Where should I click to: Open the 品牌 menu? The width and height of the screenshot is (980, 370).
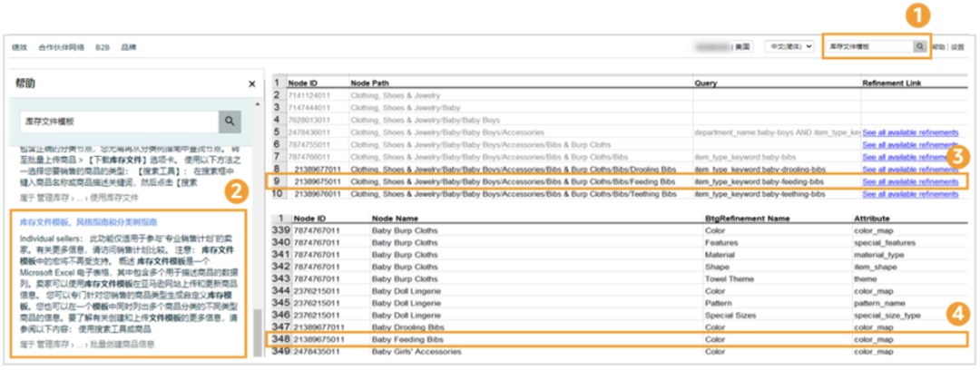(x=128, y=47)
